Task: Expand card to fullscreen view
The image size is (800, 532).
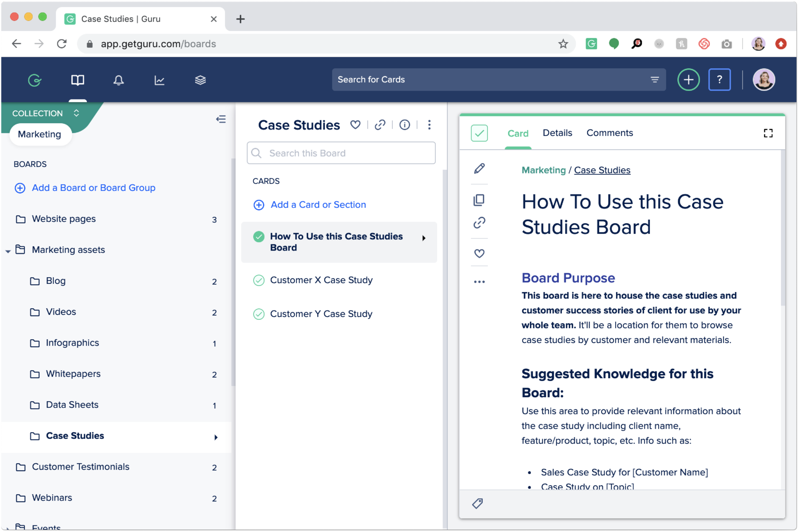Action: pos(768,133)
